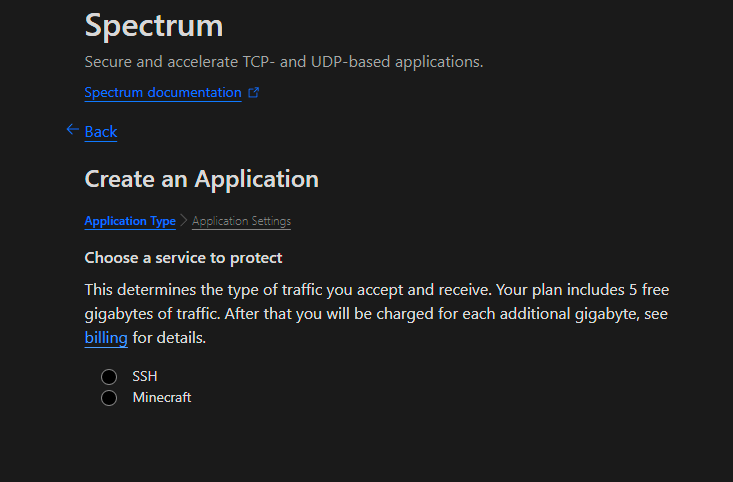
Task: Click the SSH option label
Action: (145, 376)
